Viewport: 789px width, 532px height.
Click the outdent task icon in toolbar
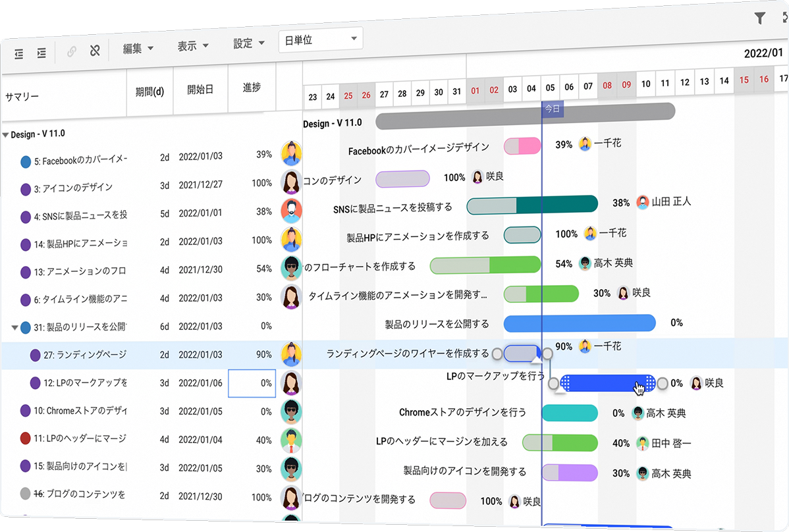[x=19, y=54]
